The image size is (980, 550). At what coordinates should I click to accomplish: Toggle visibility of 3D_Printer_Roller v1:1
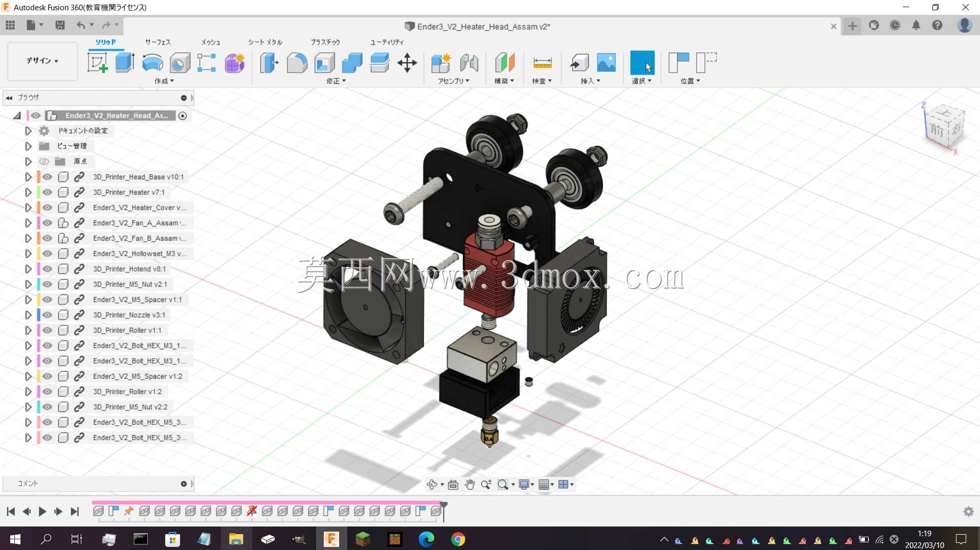click(47, 330)
